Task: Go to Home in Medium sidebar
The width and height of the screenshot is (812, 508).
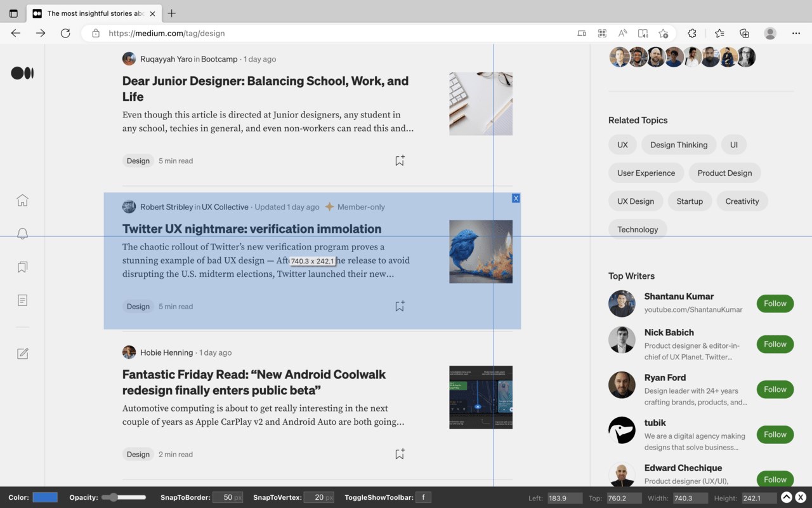Action: (x=22, y=201)
